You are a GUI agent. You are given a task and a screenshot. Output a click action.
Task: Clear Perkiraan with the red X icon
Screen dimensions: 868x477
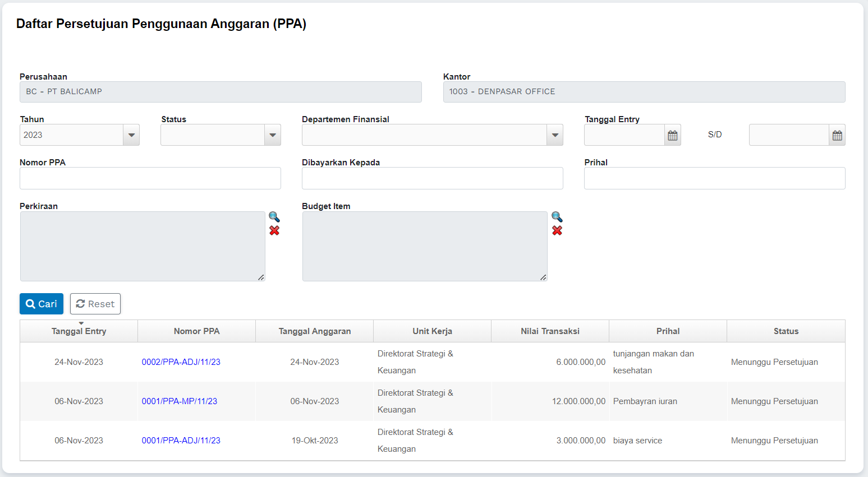point(274,230)
